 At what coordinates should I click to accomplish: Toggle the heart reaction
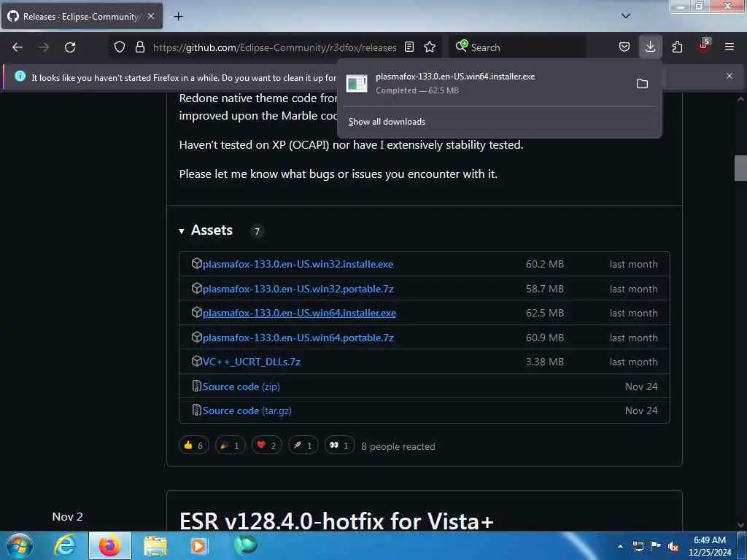(x=267, y=446)
